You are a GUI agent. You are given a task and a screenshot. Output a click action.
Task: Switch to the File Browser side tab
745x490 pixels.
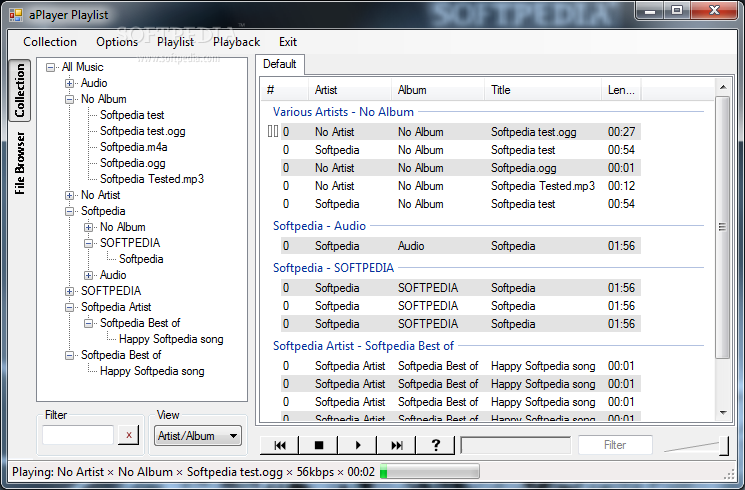coord(19,163)
